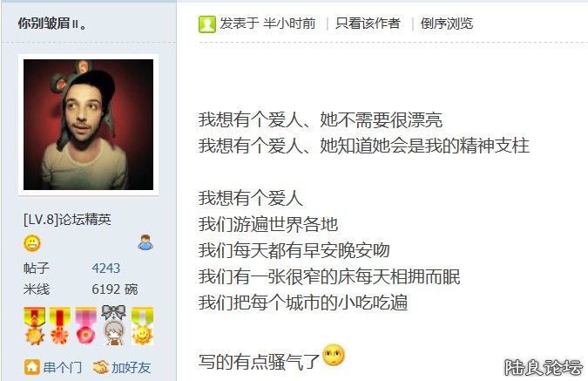Switch to 倒序浏览 reverse order
The height and width of the screenshot is (381, 588).
point(447,24)
